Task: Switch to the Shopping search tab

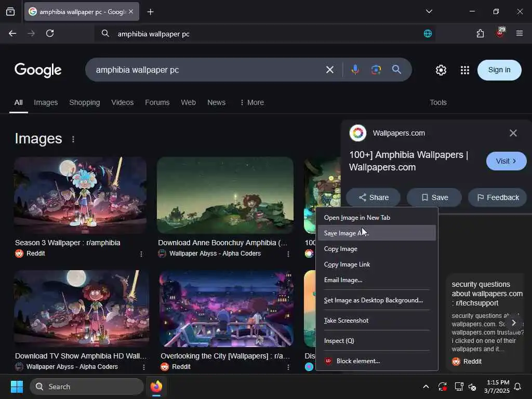Action: click(x=85, y=102)
